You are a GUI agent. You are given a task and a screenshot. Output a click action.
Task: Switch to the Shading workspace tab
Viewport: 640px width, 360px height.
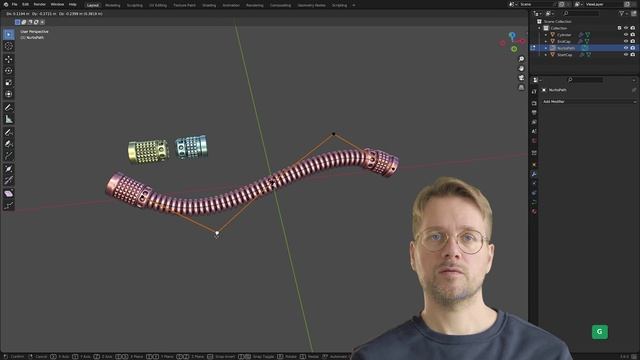pos(209,5)
